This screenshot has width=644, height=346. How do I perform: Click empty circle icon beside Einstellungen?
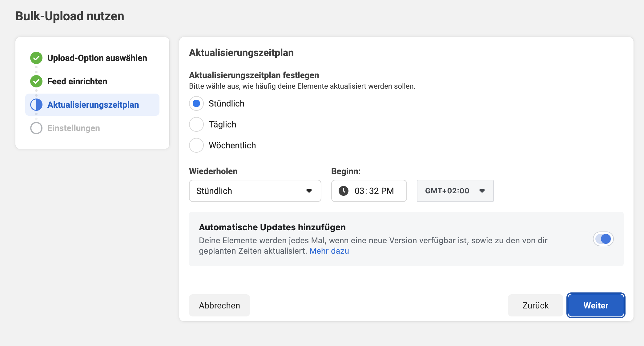click(x=36, y=128)
